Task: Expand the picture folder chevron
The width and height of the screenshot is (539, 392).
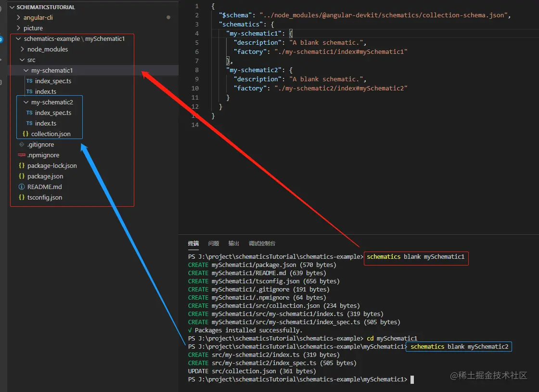Action: 19,28
